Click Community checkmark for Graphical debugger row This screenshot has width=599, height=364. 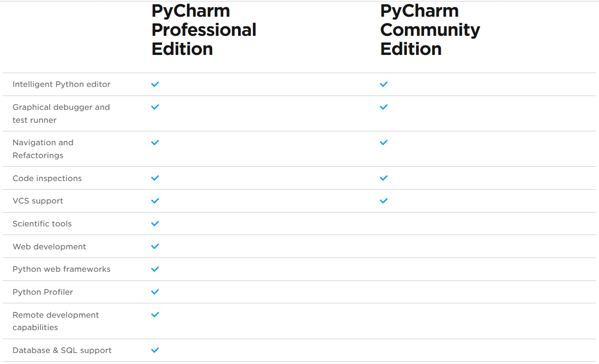[x=383, y=107]
